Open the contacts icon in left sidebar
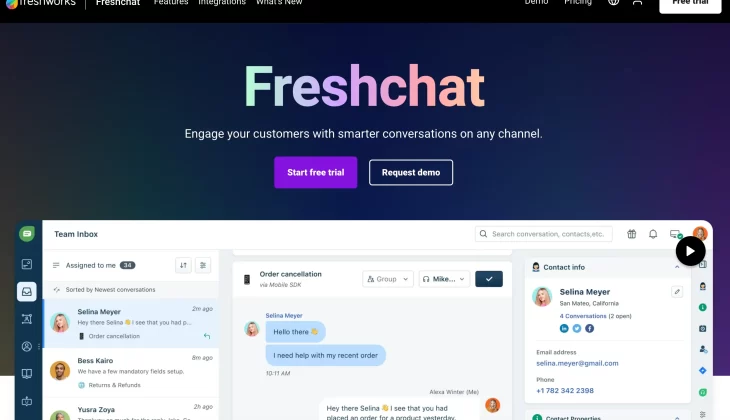 [x=27, y=346]
